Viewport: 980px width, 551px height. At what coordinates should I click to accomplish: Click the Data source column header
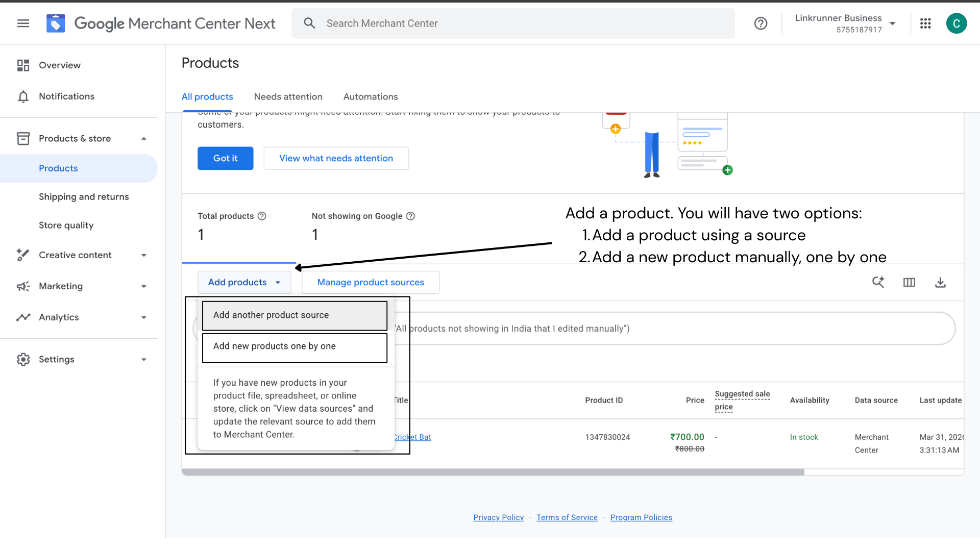point(876,400)
